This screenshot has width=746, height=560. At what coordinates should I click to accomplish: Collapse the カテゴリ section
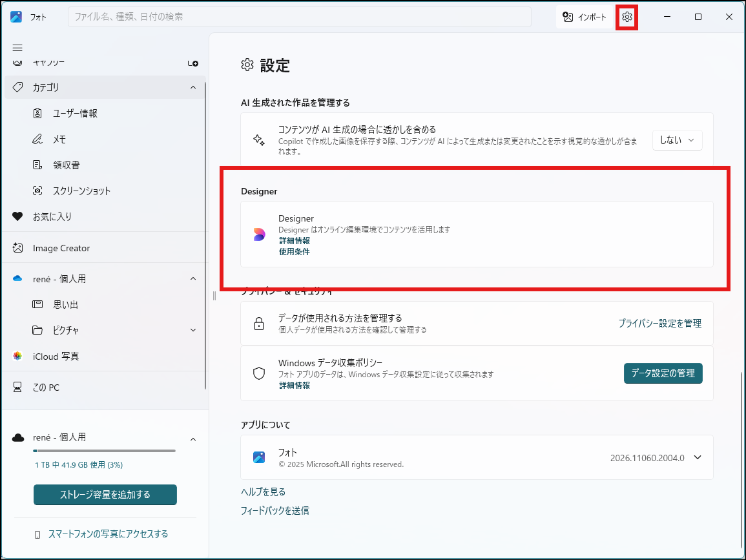tap(193, 88)
